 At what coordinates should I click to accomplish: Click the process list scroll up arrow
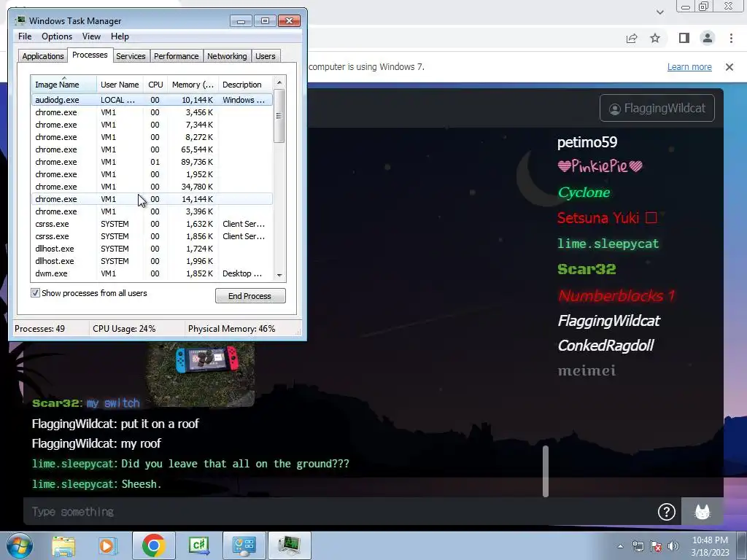point(279,82)
